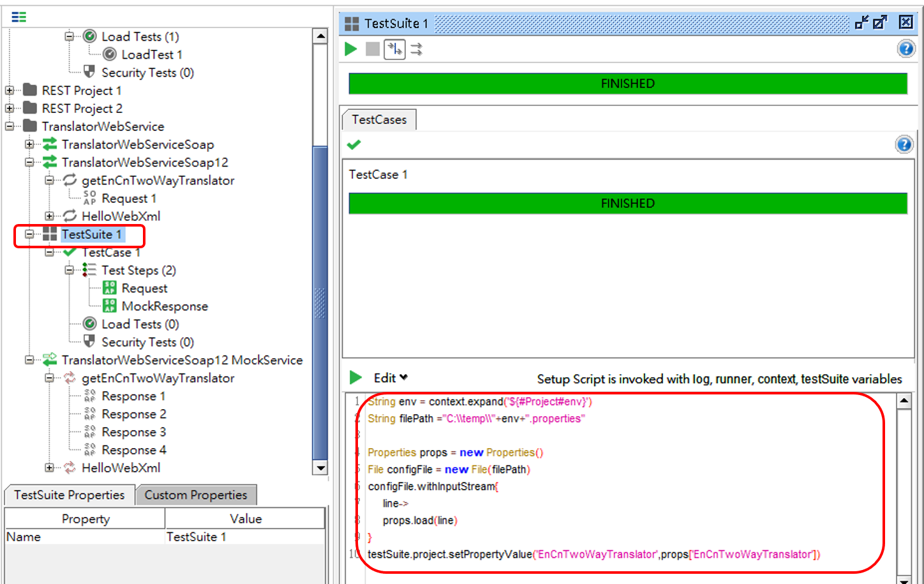Click TestCase 1 FINISHED progress bar
This screenshot has height=584, width=924.
coord(627,204)
